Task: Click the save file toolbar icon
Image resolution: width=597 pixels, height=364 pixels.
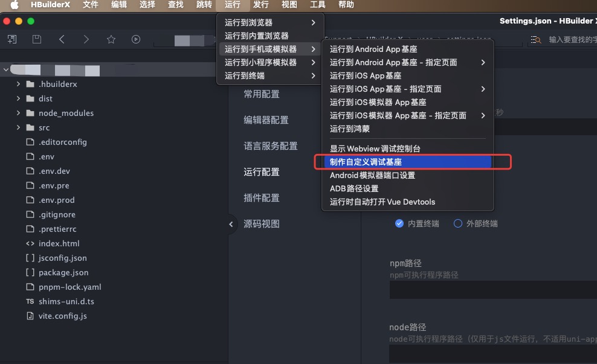Action: coord(36,39)
